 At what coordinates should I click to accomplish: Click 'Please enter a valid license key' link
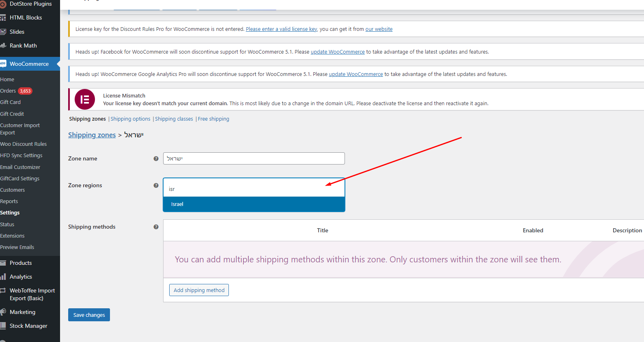coord(281,29)
